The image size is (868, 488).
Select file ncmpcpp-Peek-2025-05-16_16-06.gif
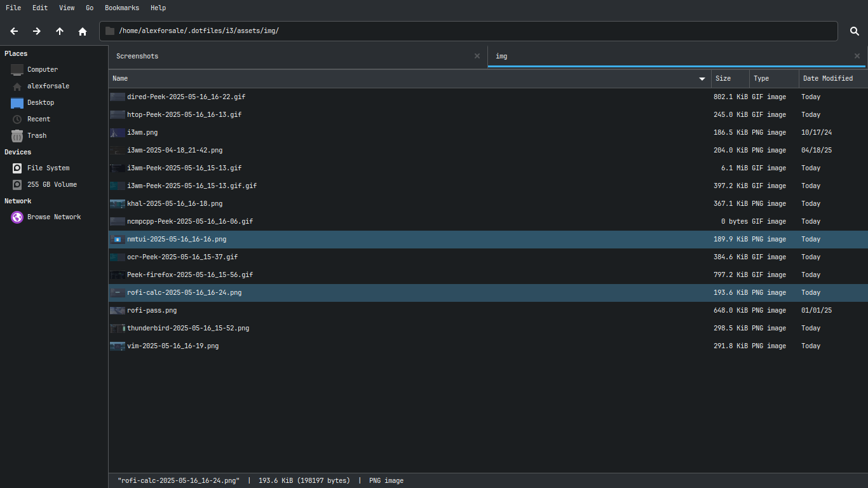coord(488,221)
